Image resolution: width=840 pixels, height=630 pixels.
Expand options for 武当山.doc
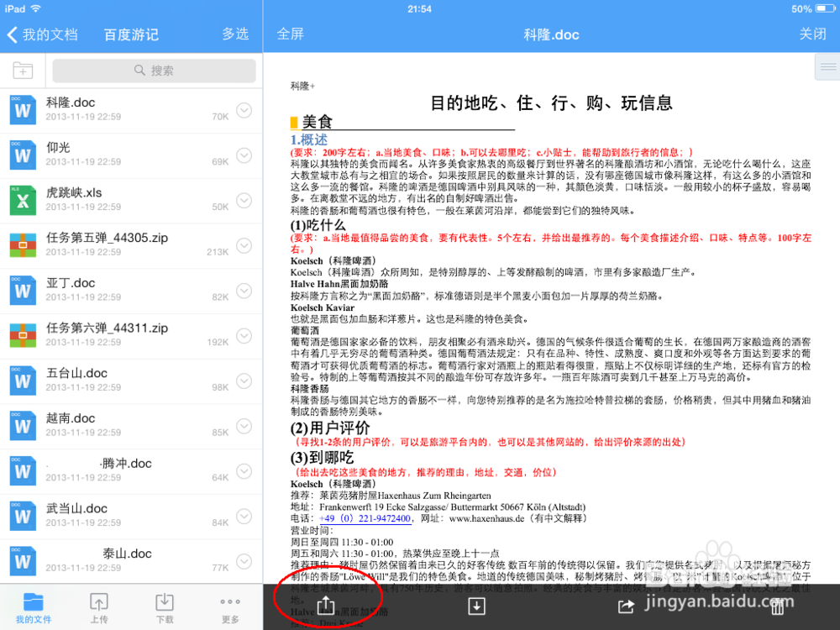click(244, 516)
